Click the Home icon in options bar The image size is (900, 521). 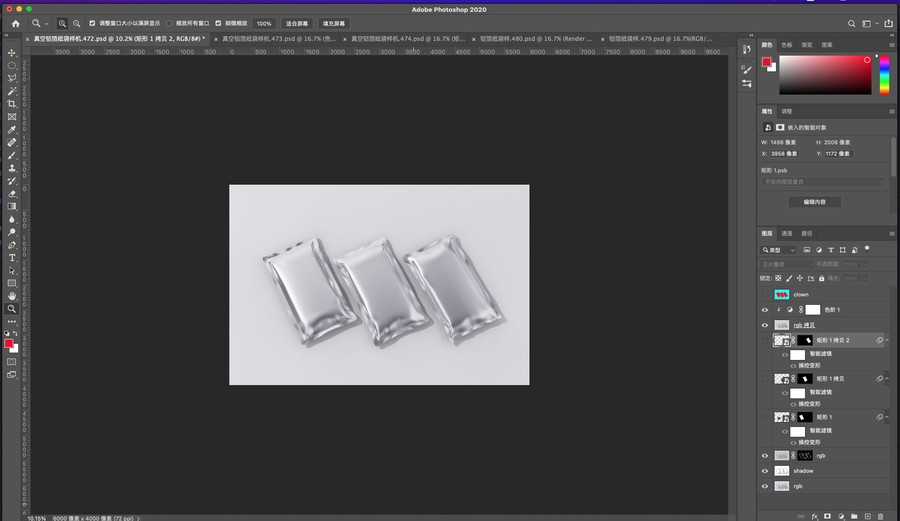15,24
